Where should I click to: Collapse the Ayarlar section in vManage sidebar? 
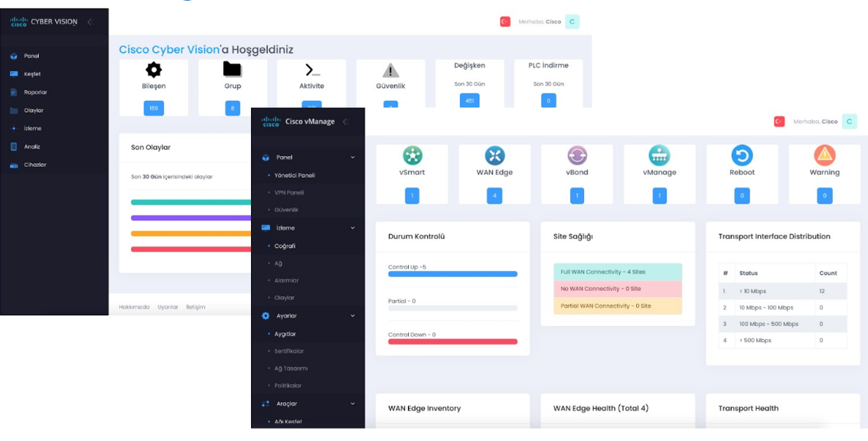[x=353, y=315]
